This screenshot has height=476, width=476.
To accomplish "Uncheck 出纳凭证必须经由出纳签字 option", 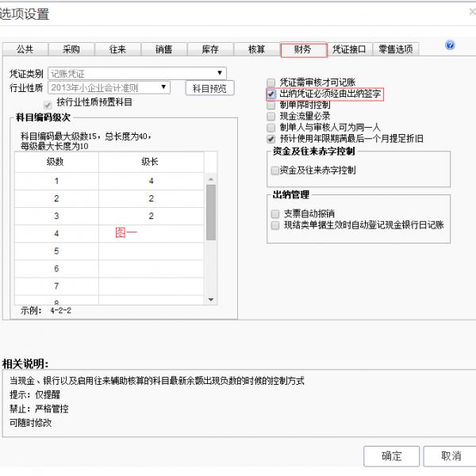I will (271, 94).
